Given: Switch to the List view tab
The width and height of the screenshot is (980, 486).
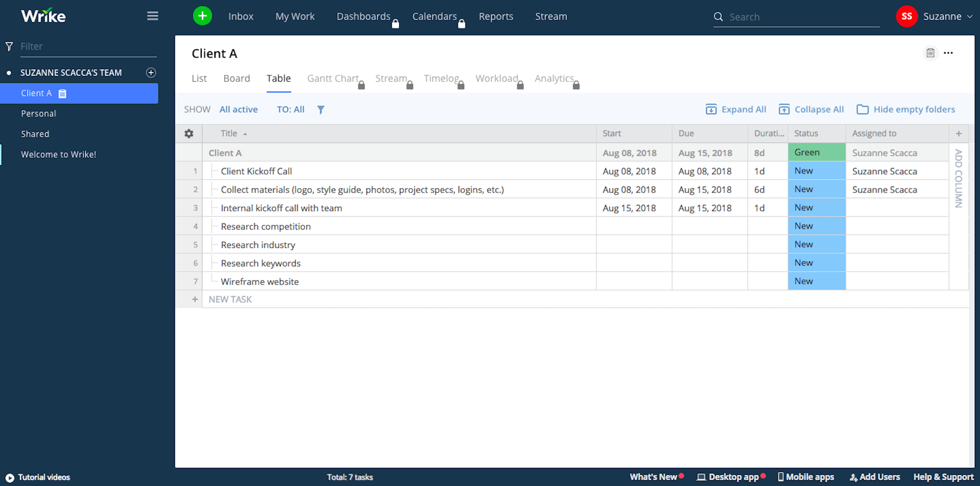Looking at the screenshot, I should pyautogui.click(x=199, y=78).
